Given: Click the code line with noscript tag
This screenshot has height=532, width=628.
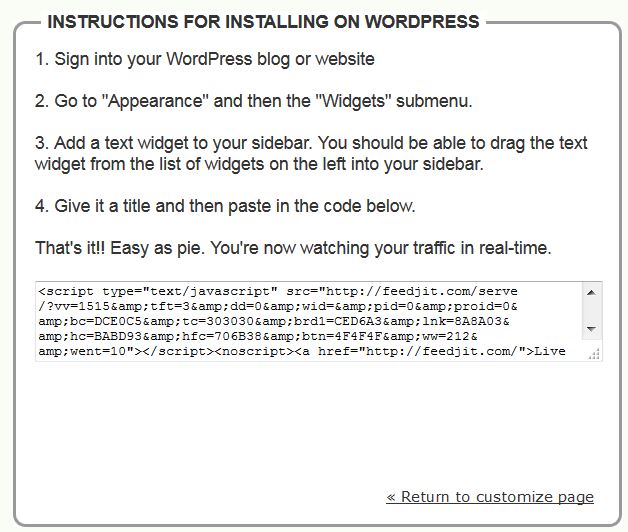Looking at the screenshot, I should tap(302, 351).
